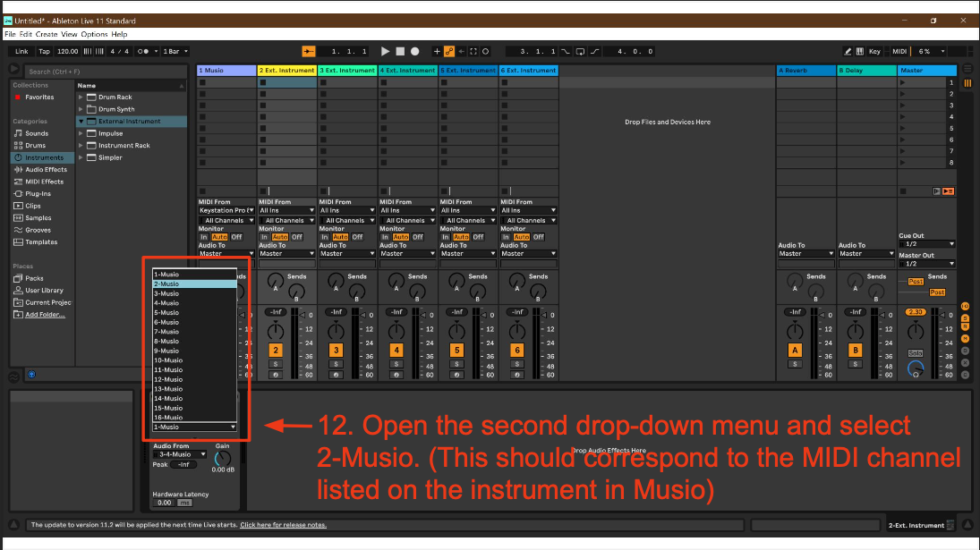Image resolution: width=980 pixels, height=550 pixels.
Task: Open the Cue Out dropdown
Action: (927, 244)
